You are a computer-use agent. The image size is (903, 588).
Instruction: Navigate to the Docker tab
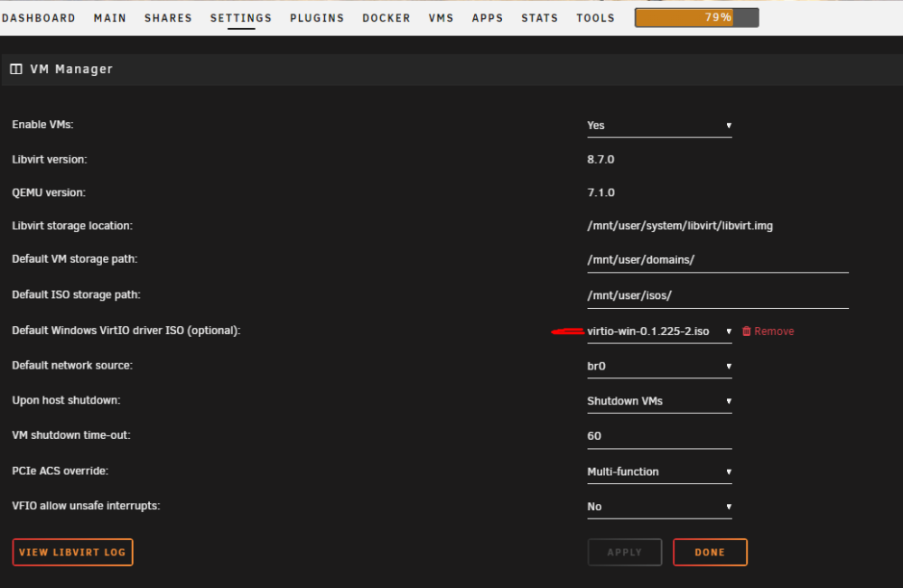coord(386,18)
